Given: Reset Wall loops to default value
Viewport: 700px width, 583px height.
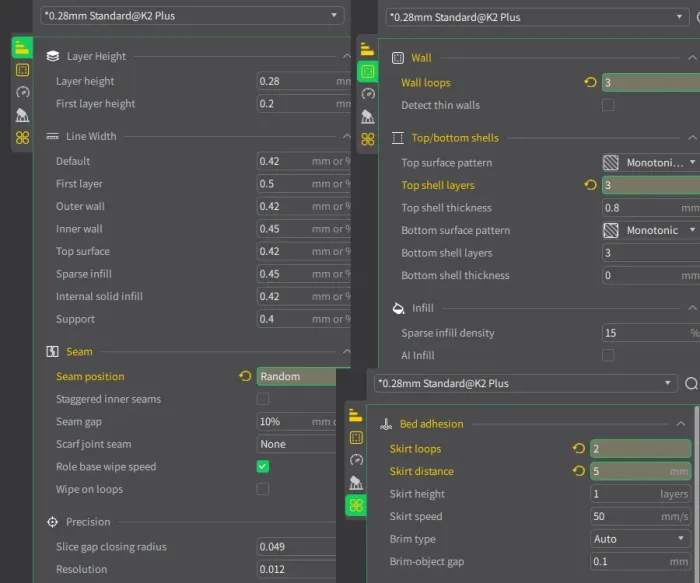Looking at the screenshot, I should point(590,83).
